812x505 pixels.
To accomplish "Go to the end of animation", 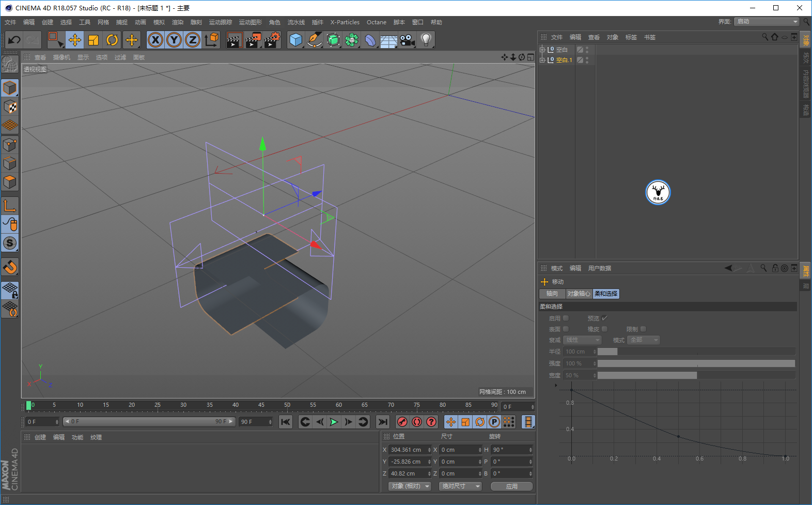I will [x=382, y=422].
